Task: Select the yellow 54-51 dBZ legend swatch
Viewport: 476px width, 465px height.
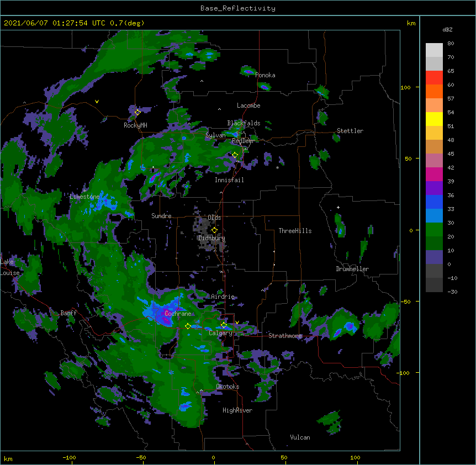Action: click(434, 119)
